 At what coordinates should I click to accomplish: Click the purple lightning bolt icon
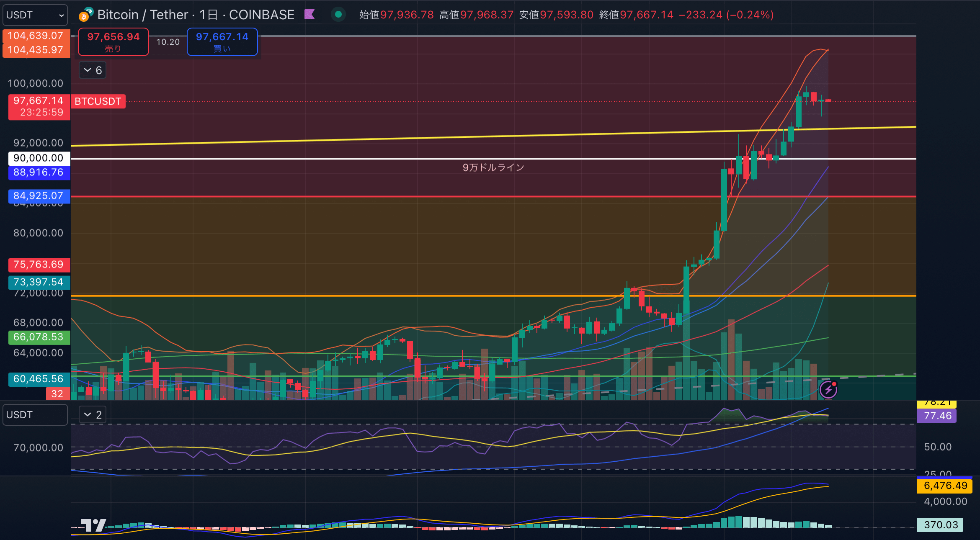click(x=828, y=390)
